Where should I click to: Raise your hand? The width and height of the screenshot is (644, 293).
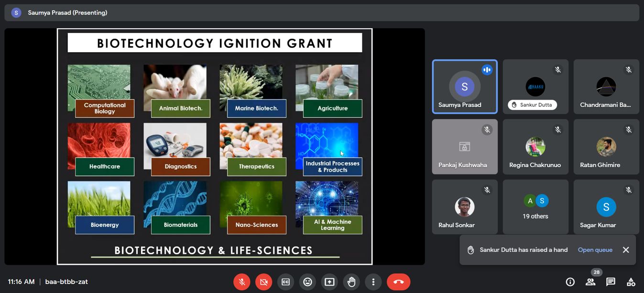click(351, 282)
